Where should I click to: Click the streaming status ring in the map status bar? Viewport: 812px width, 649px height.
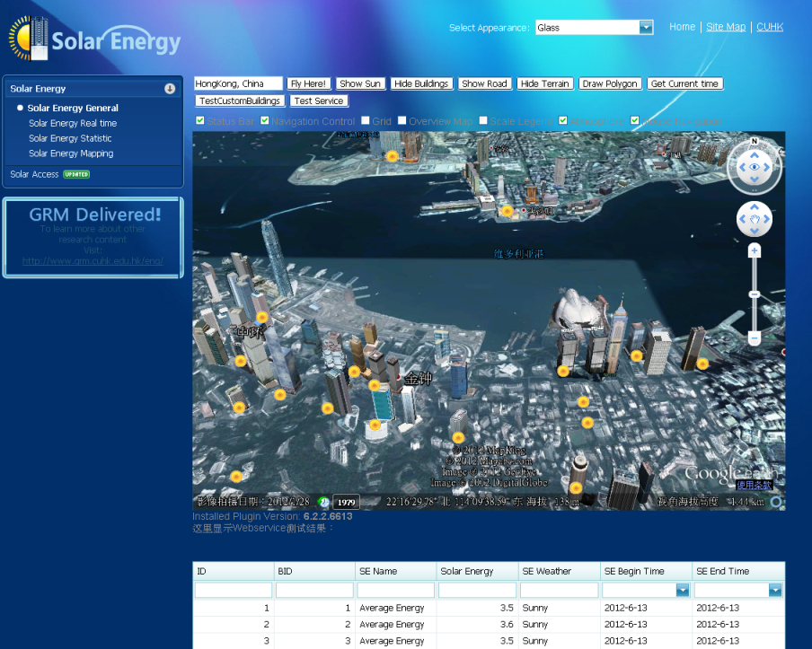(776, 502)
